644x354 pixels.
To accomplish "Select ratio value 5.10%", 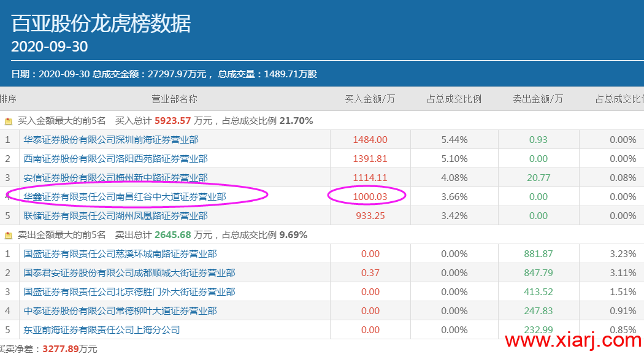I will 454,158.
